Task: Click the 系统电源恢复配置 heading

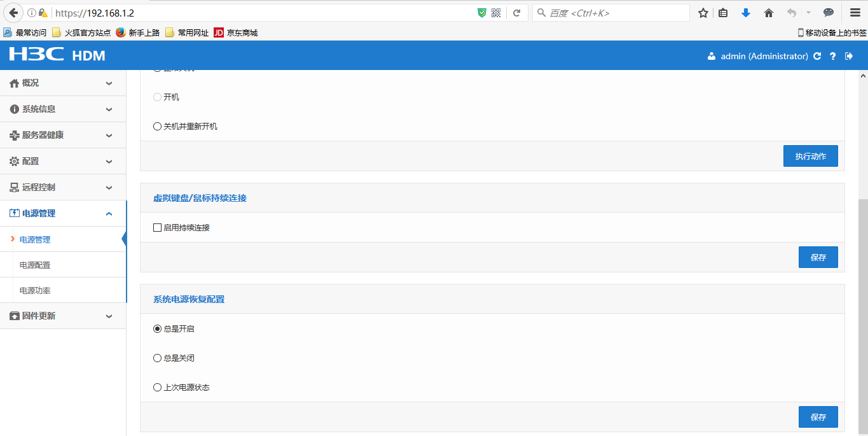Action: click(189, 299)
